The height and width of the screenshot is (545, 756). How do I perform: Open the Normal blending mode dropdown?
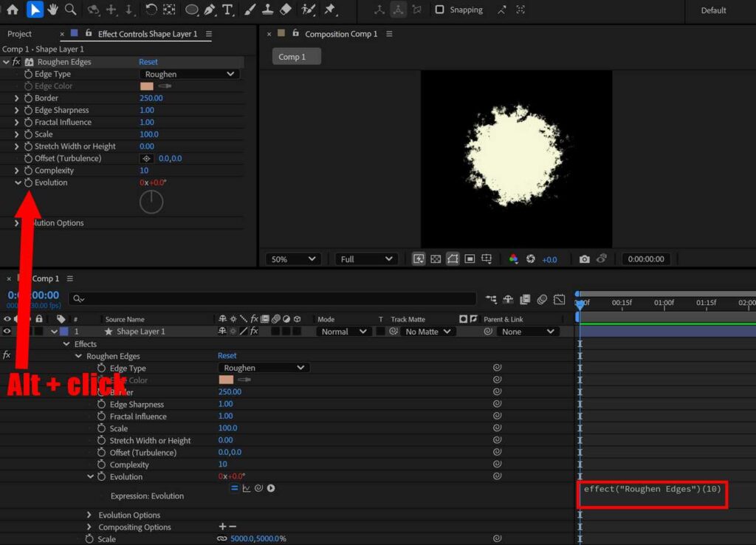(x=343, y=332)
